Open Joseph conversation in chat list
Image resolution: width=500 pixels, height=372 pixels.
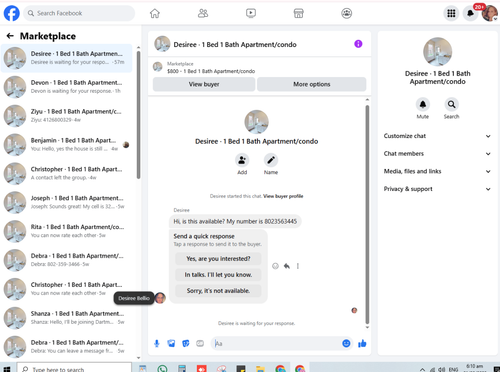(x=67, y=202)
